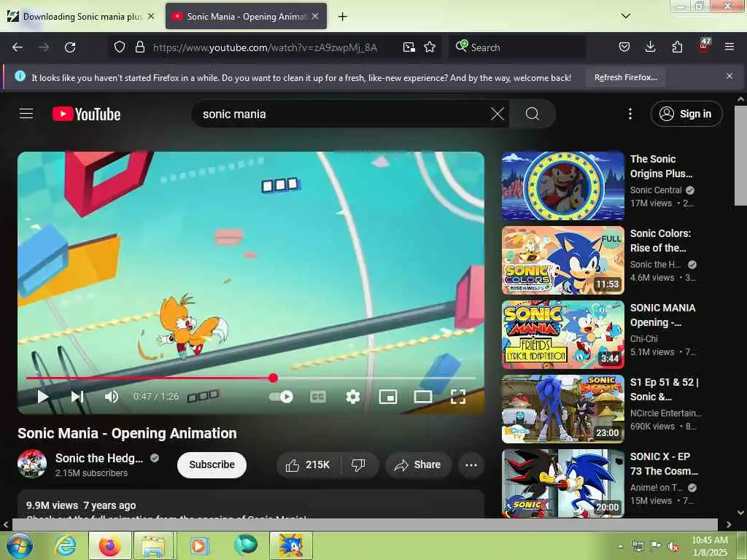Toggle closed captions CC button
The width and height of the screenshot is (747, 560).
318,397
